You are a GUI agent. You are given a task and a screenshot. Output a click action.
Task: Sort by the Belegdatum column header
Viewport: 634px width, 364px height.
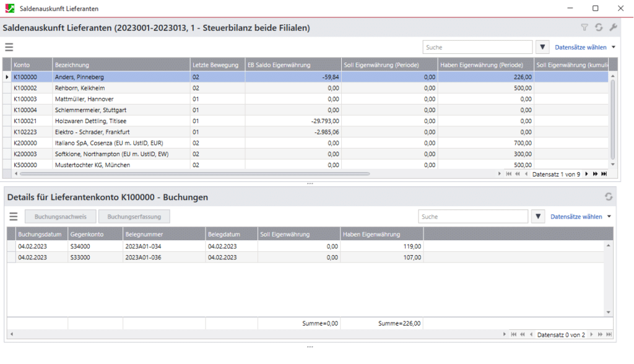coord(232,234)
